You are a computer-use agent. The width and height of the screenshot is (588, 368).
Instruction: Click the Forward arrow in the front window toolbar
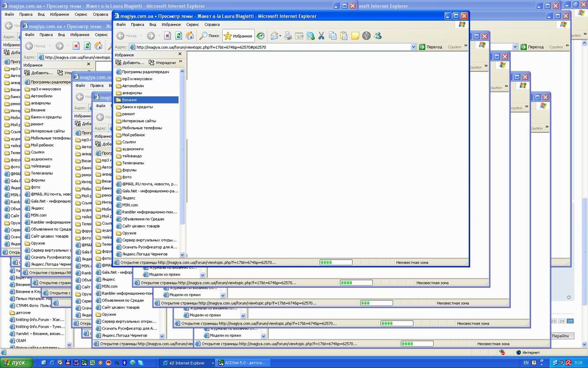(x=150, y=36)
